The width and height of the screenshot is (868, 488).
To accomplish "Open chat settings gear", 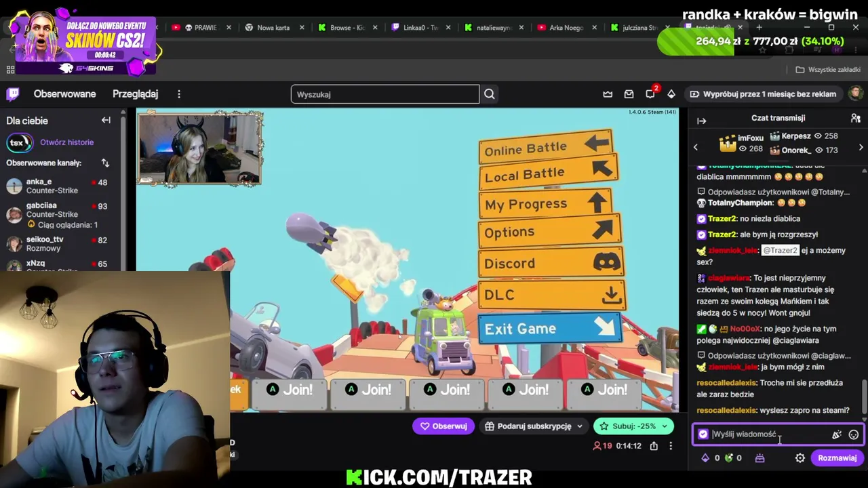I will click(x=800, y=458).
